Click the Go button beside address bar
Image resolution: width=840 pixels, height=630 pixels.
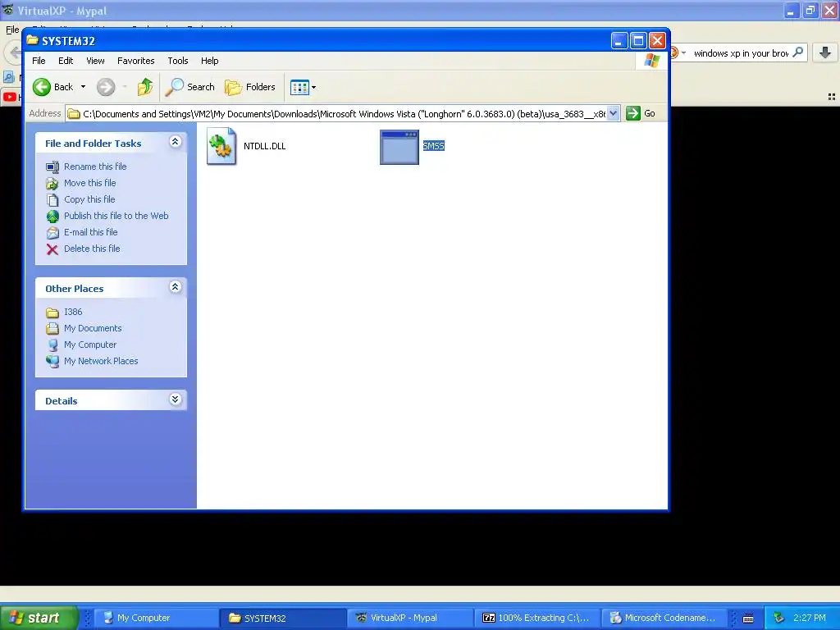pos(641,113)
